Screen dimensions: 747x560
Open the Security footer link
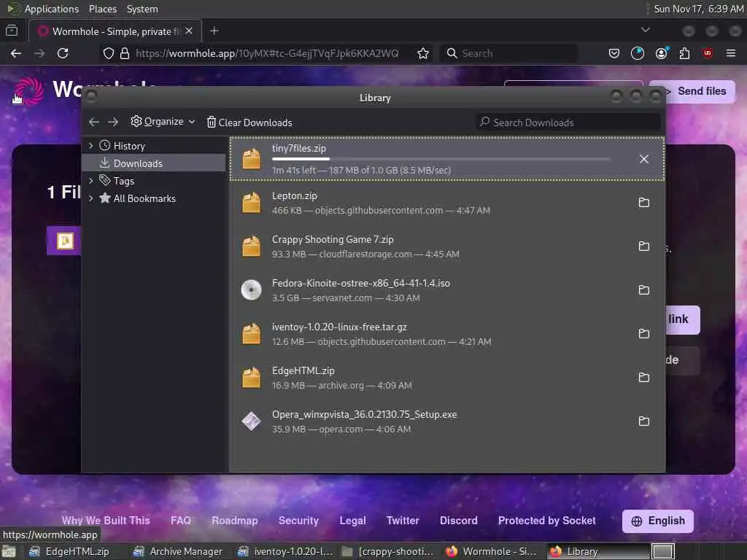tap(298, 521)
